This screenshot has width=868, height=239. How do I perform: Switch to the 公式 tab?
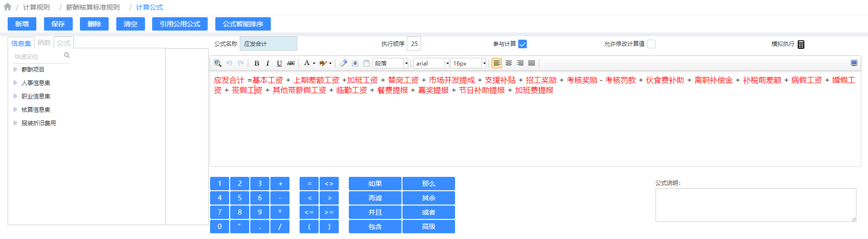tap(64, 43)
